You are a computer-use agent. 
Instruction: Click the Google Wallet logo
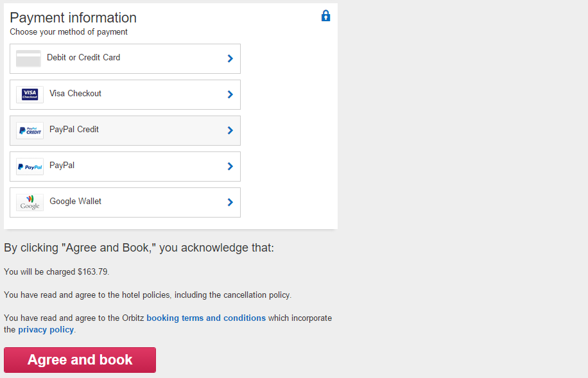pyautogui.click(x=30, y=203)
